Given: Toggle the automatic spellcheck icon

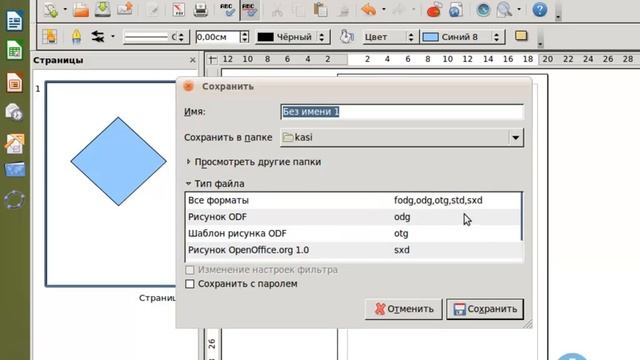Looking at the screenshot, I should click(x=249, y=10).
